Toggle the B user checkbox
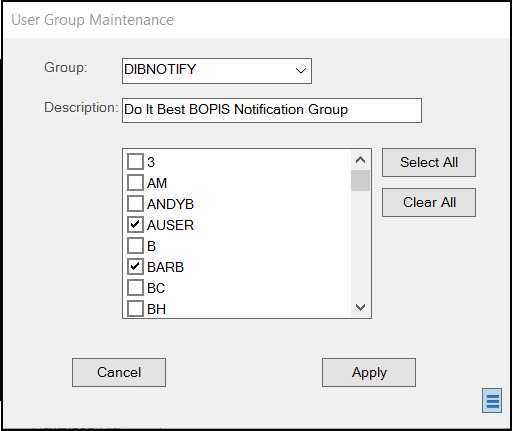 coord(135,246)
